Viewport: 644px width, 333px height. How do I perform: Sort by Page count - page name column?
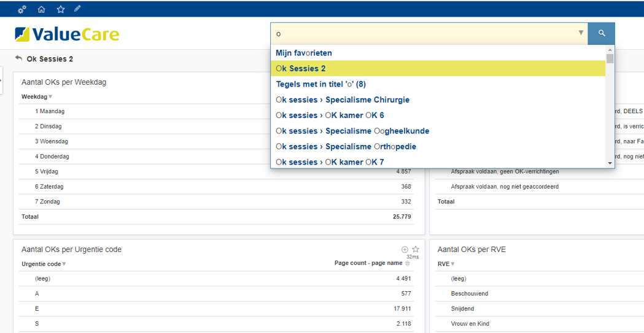pos(408,264)
